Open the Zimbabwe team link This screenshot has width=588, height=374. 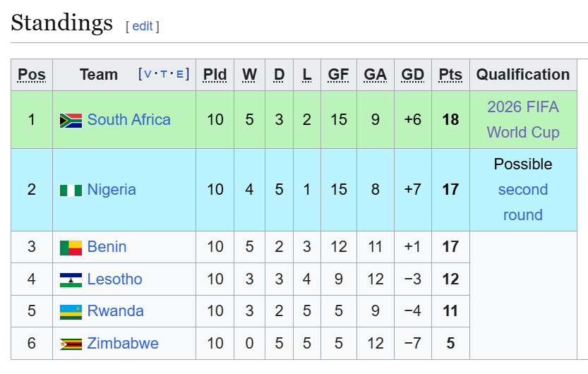click(123, 344)
